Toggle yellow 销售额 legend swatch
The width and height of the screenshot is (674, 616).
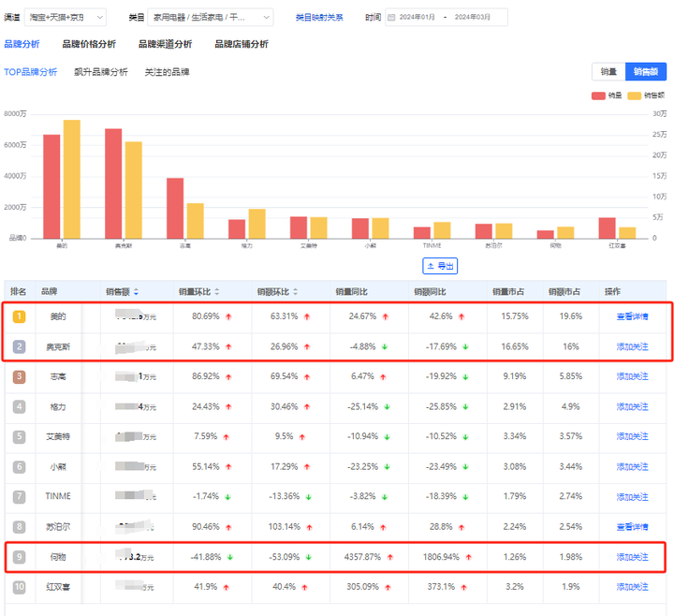tap(635, 95)
